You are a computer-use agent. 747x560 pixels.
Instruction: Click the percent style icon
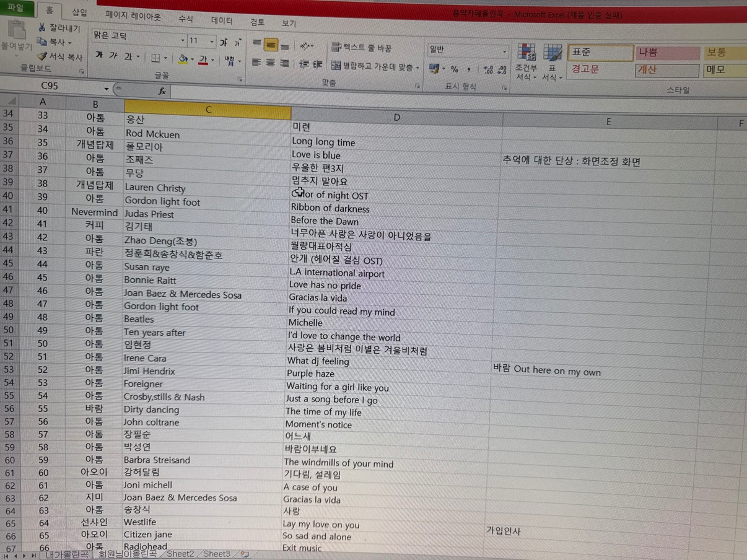pyautogui.click(x=454, y=69)
